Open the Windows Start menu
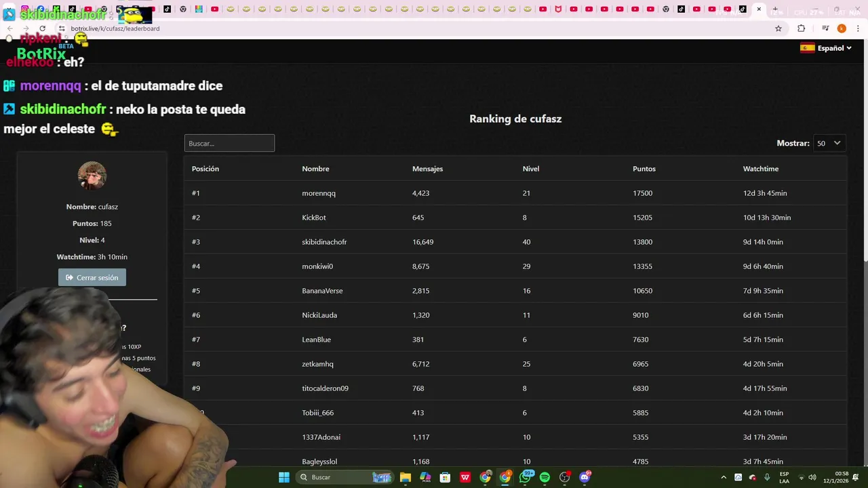 (x=284, y=477)
